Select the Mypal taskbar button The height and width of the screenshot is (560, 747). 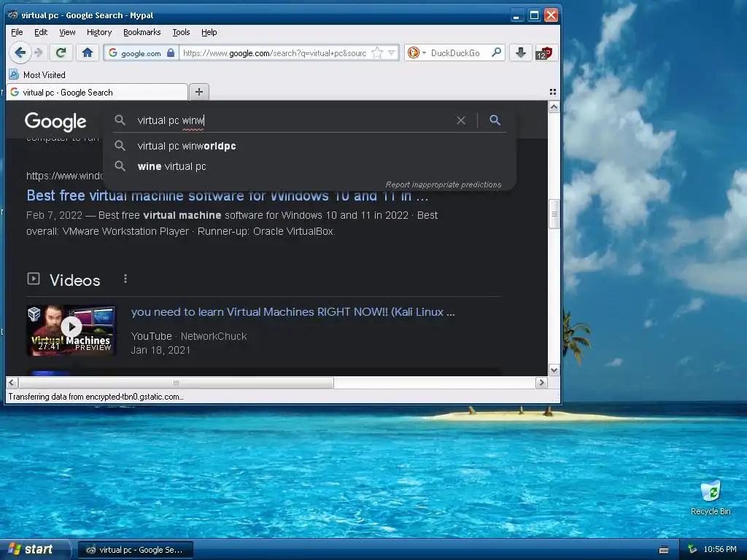click(x=135, y=550)
